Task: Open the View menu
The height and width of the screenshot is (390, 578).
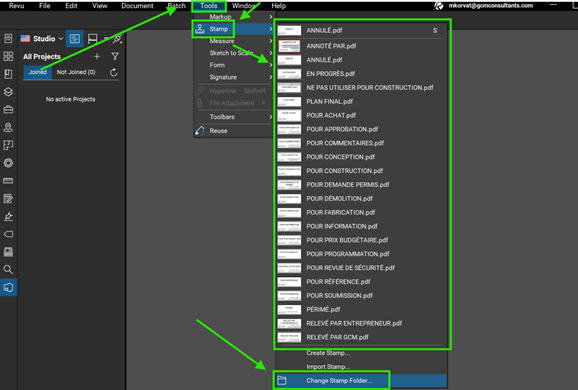Action: click(100, 6)
